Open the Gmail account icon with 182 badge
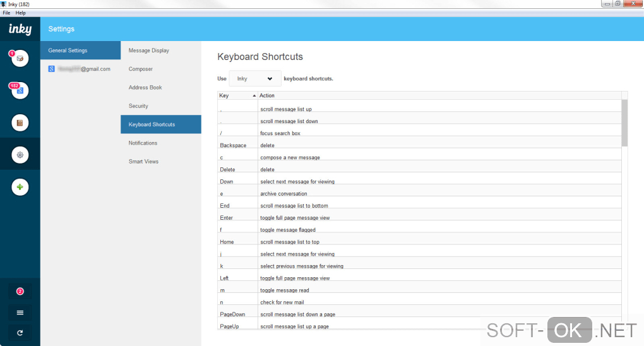 (20, 90)
